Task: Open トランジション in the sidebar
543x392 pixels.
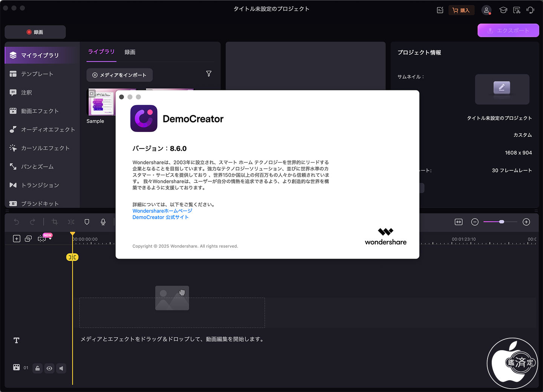Action: tap(42, 185)
